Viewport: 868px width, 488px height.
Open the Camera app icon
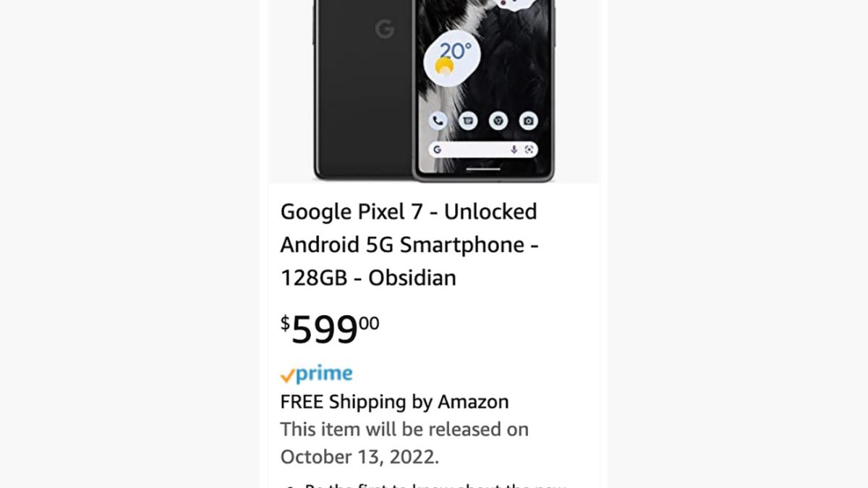pos(529,121)
